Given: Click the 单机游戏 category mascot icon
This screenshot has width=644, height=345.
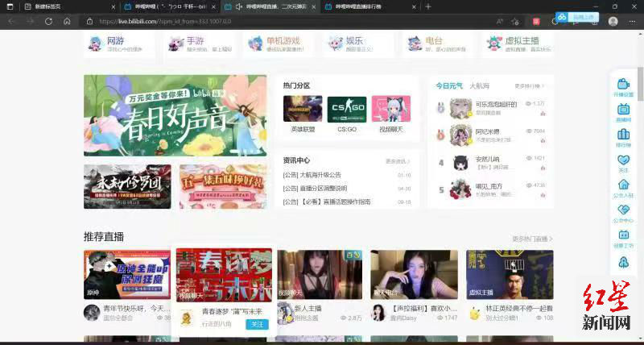Looking at the screenshot, I should tap(255, 44).
